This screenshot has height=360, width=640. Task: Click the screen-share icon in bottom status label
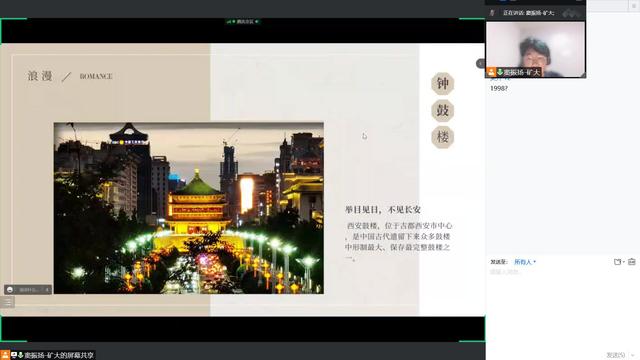click(14, 355)
